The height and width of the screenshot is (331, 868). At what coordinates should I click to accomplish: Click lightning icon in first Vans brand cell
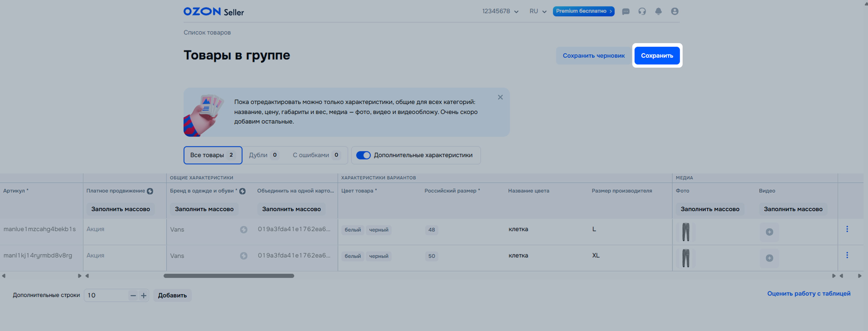coord(244,230)
